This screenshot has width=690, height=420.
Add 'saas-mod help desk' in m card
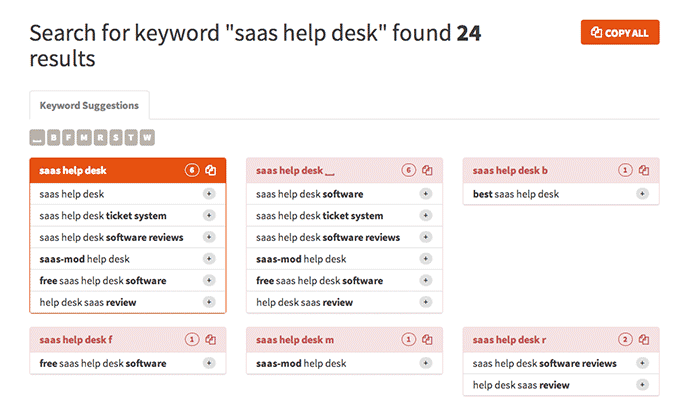click(426, 363)
